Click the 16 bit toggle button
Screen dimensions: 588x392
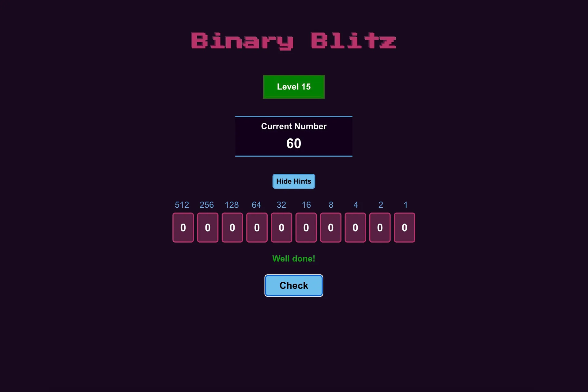[306, 227]
